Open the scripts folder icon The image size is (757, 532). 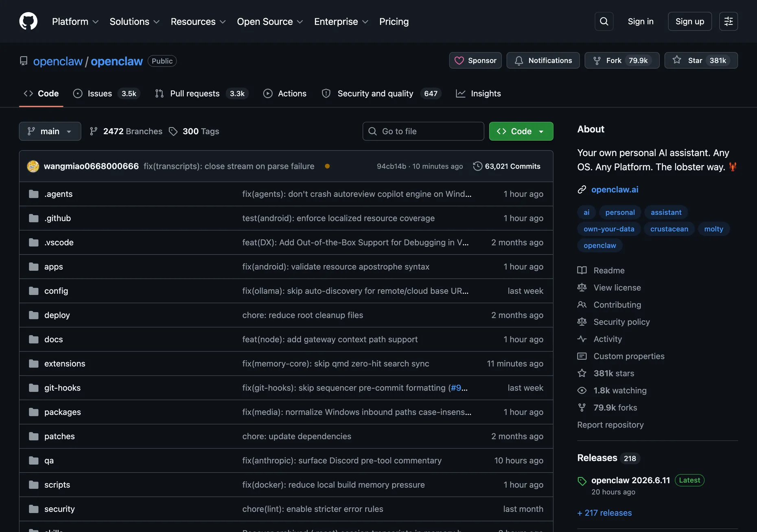tap(34, 484)
